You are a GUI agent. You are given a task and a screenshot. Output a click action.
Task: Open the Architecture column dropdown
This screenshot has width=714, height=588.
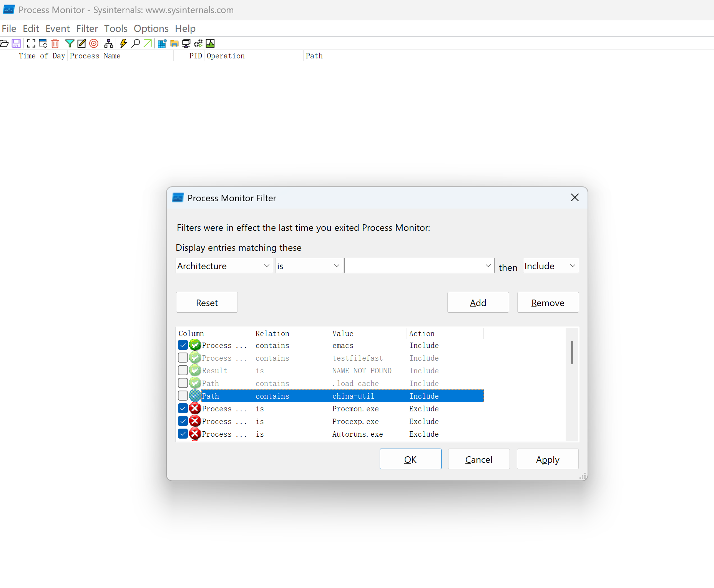tap(224, 266)
